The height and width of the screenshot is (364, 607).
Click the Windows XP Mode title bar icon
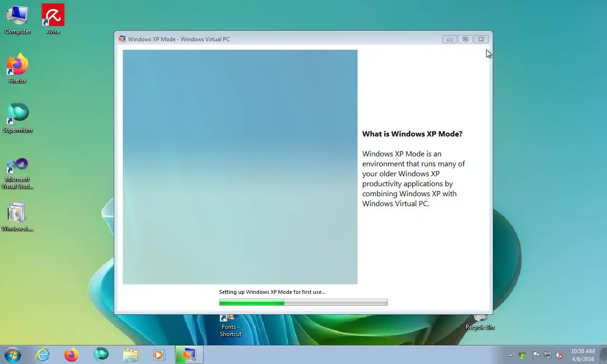tap(122, 39)
